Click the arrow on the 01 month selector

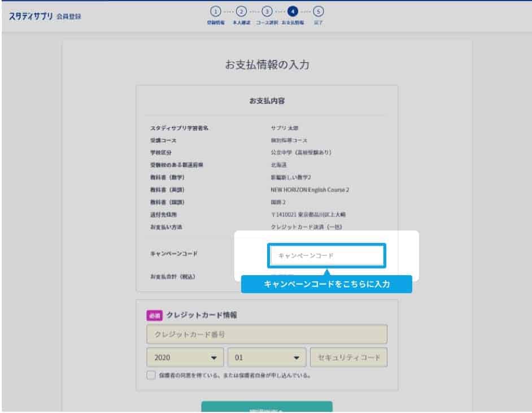pos(296,358)
